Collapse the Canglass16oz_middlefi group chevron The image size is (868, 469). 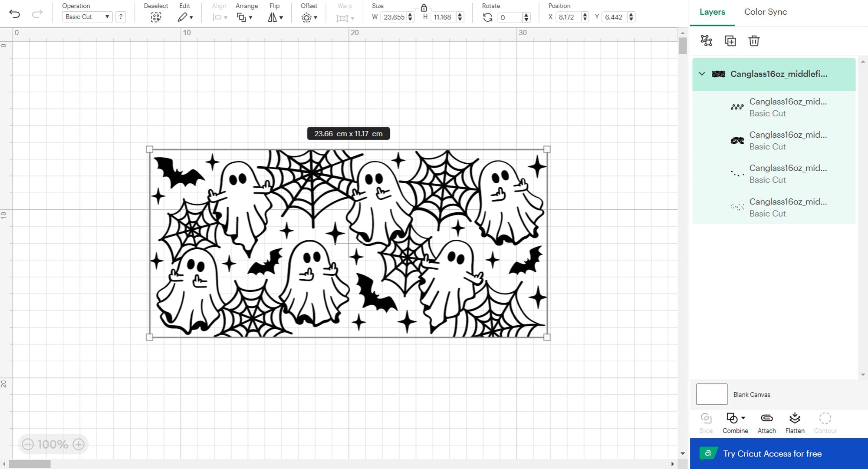702,74
